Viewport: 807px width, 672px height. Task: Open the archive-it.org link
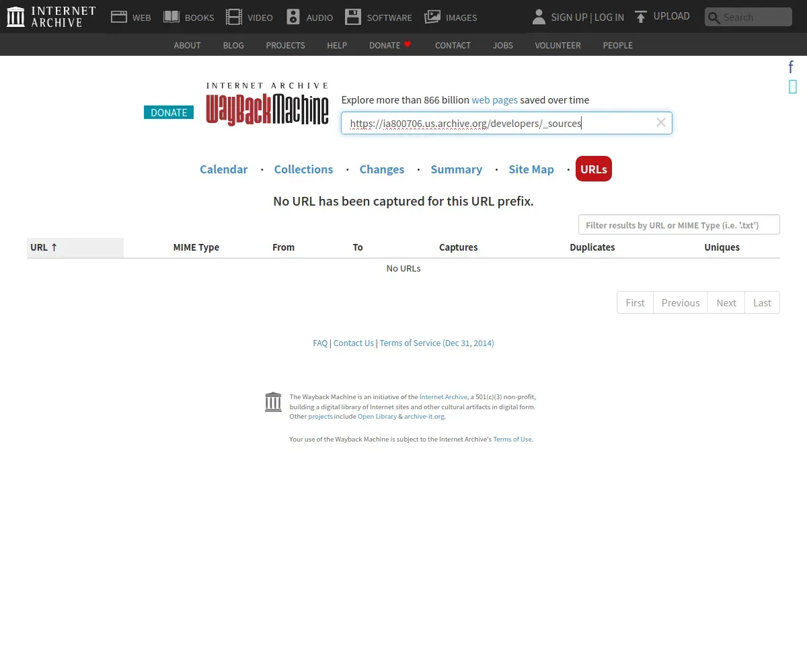424,417
